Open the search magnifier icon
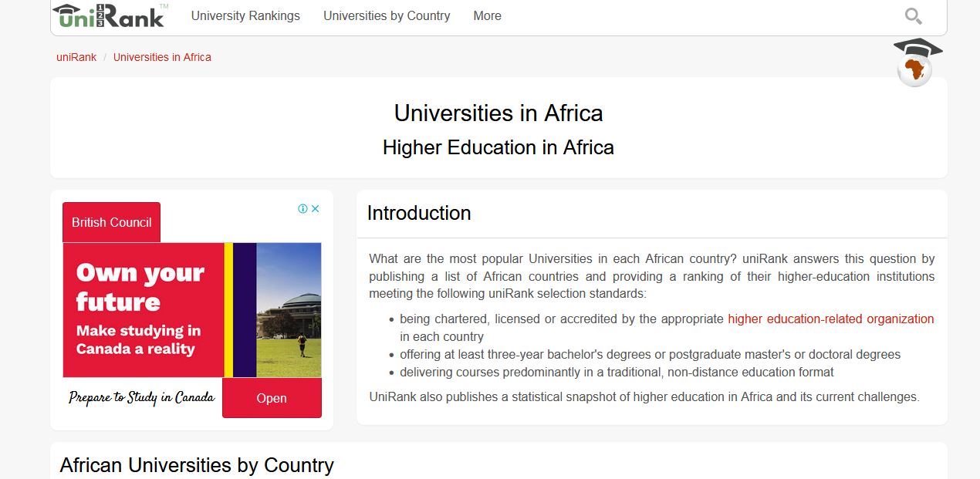The image size is (980, 479). pos(913,15)
